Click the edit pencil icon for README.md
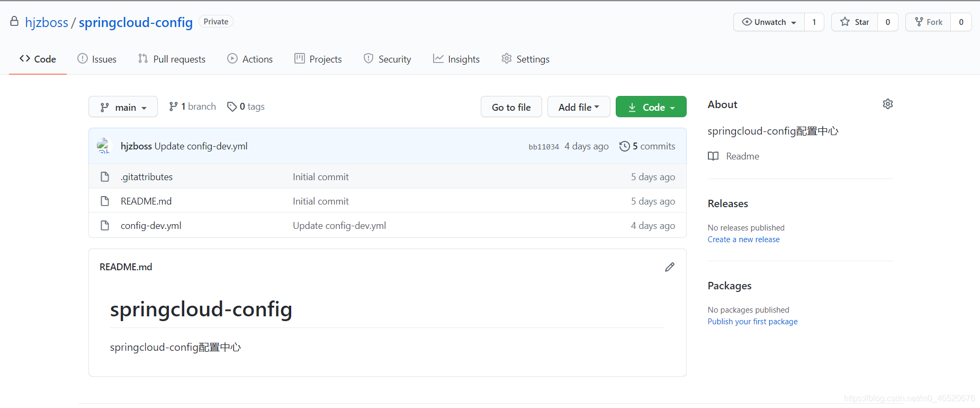 pyautogui.click(x=670, y=267)
